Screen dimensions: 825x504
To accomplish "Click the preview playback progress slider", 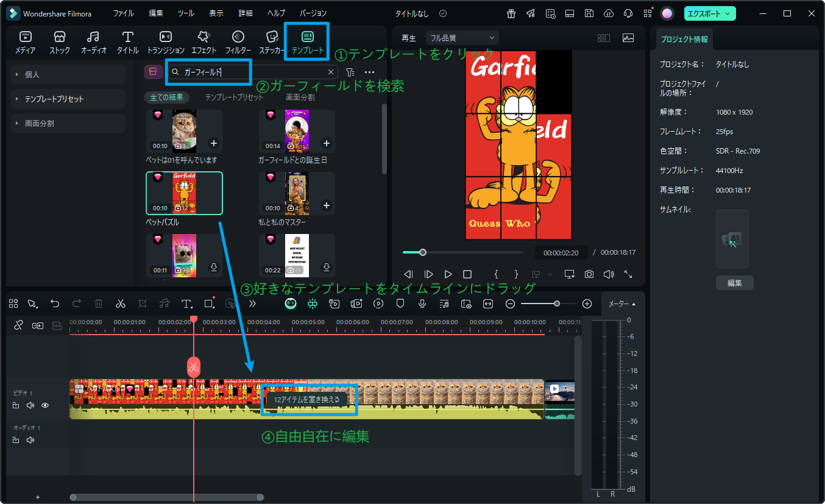I will click(463, 252).
